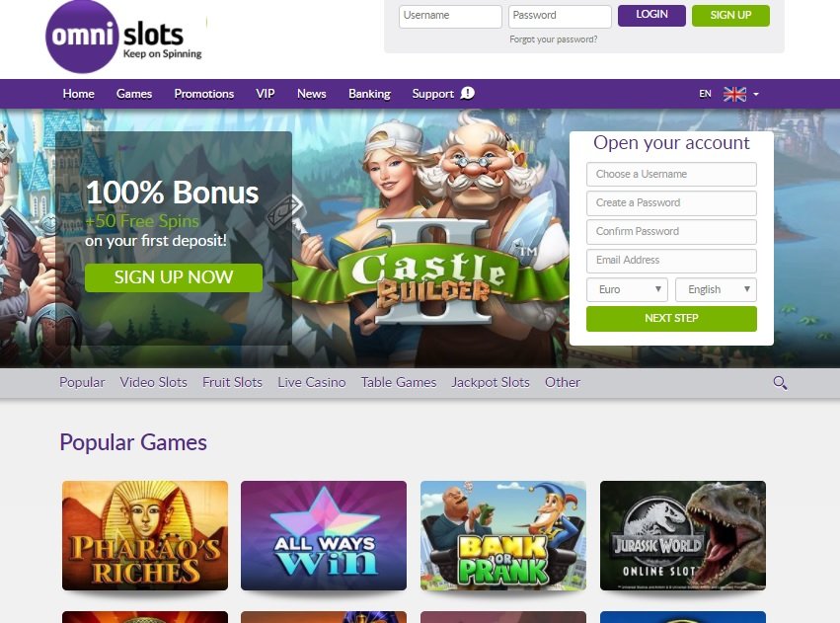Expand the English language dropdown in form
Viewport: 840px width, 623px height.
point(716,289)
